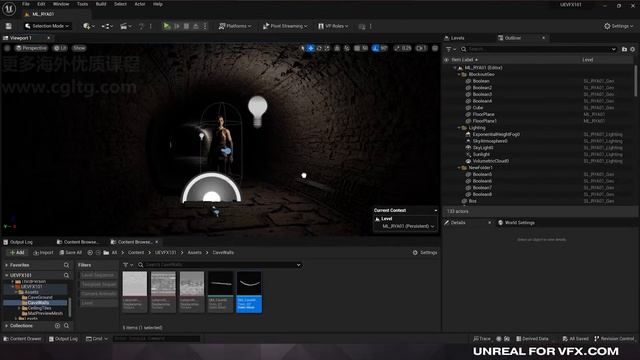Open the Window menu
This screenshot has width=640, height=360.
pyautogui.click(x=61, y=4)
